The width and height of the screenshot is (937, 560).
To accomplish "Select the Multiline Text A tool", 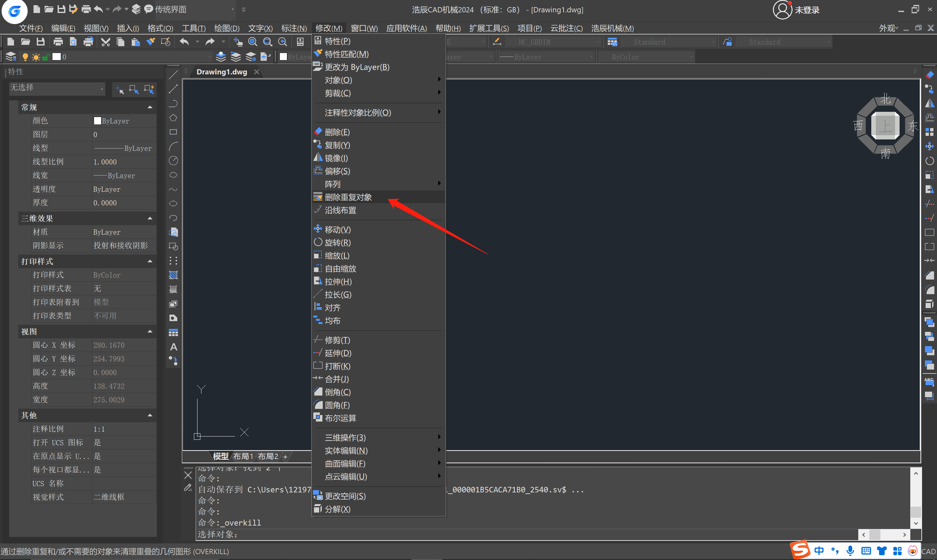I will click(x=173, y=347).
